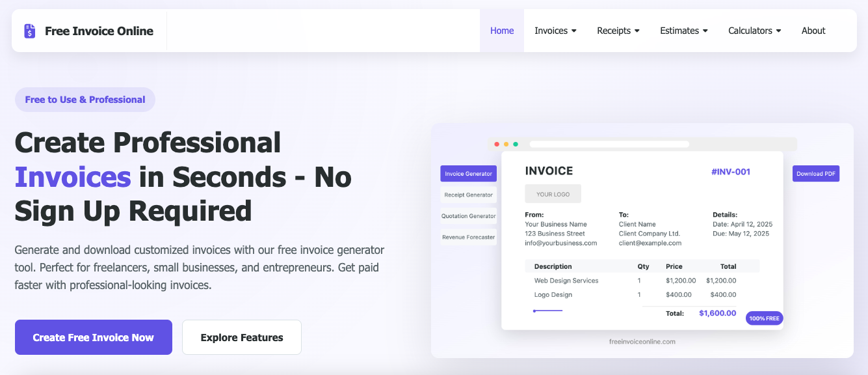This screenshot has width=868, height=375.
Task: Click the red window dot in mockup
Action: pyautogui.click(x=497, y=144)
